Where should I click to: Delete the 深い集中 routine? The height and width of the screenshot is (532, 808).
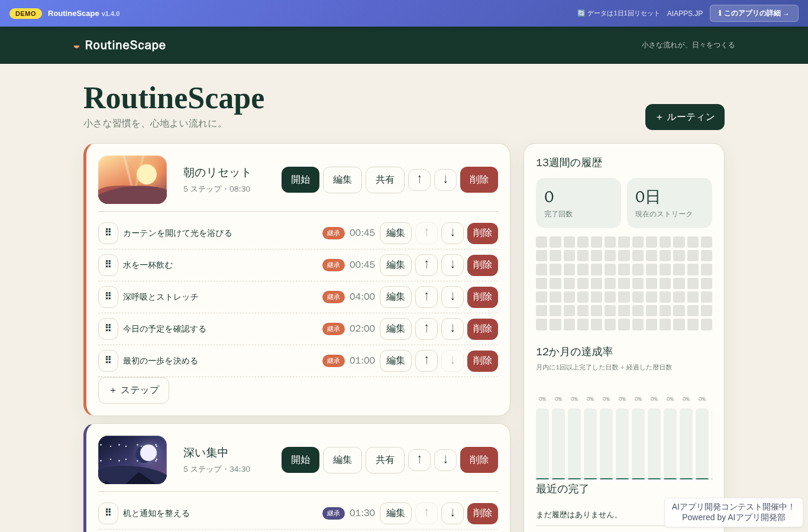pos(479,460)
